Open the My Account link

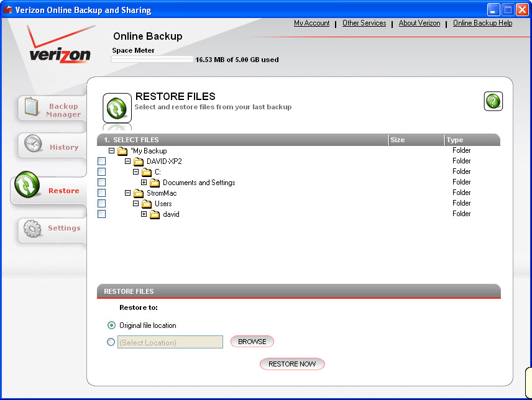coord(311,23)
